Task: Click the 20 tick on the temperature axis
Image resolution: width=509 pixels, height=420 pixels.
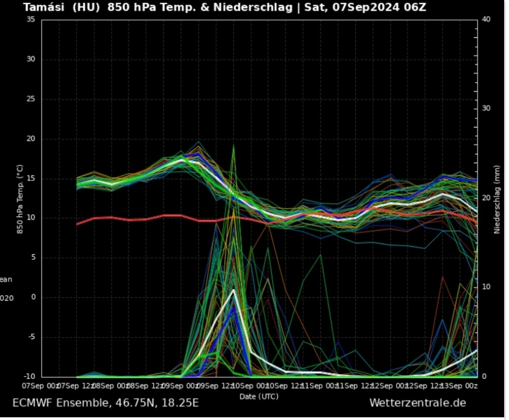Action: (x=31, y=139)
